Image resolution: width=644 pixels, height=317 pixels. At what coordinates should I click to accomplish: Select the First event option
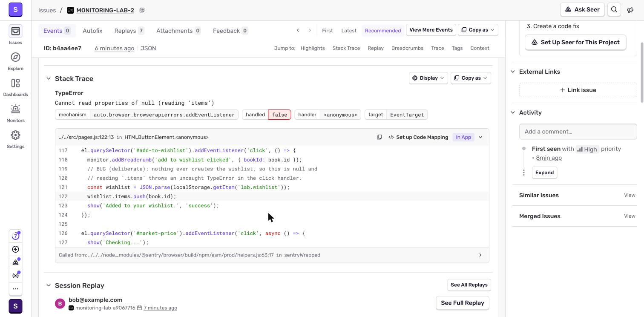(x=328, y=31)
